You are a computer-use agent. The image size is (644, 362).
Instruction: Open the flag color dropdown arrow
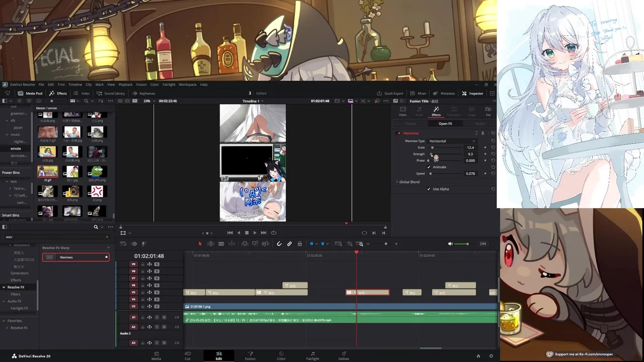point(316,244)
